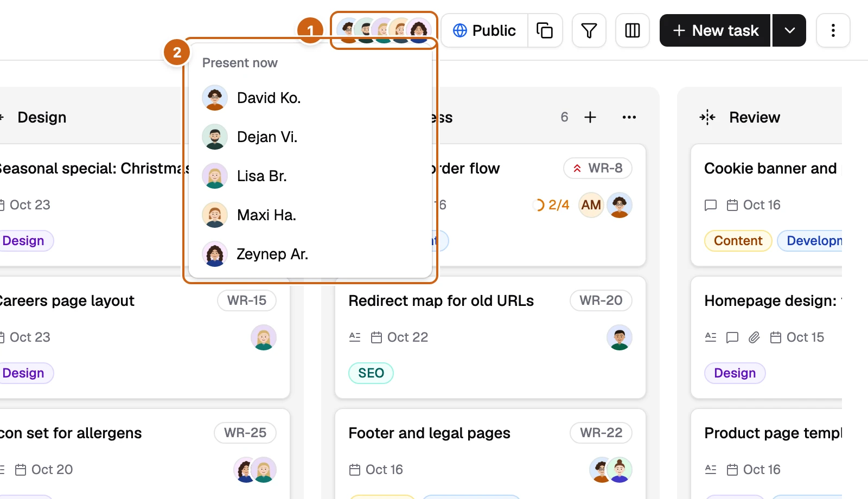The image size is (868, 499).
Task: Open the WR-25 task ID badge
Action: pos(245,433)
